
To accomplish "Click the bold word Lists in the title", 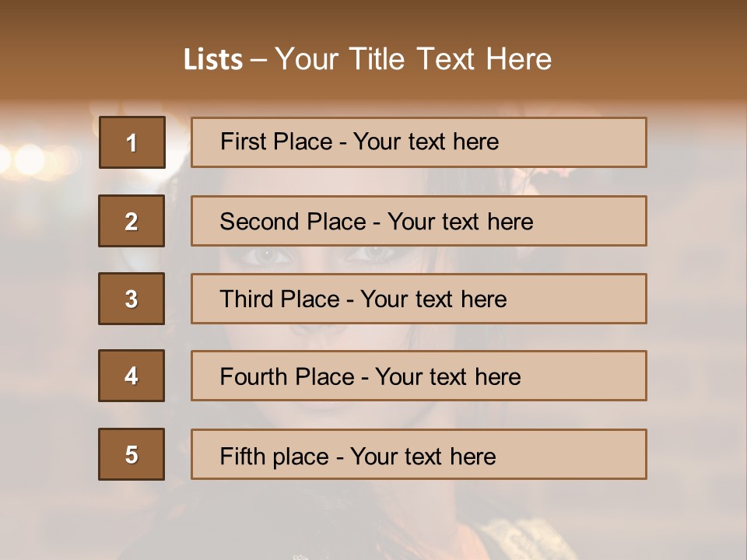I will pyautogui.click(x=213, y=60).
